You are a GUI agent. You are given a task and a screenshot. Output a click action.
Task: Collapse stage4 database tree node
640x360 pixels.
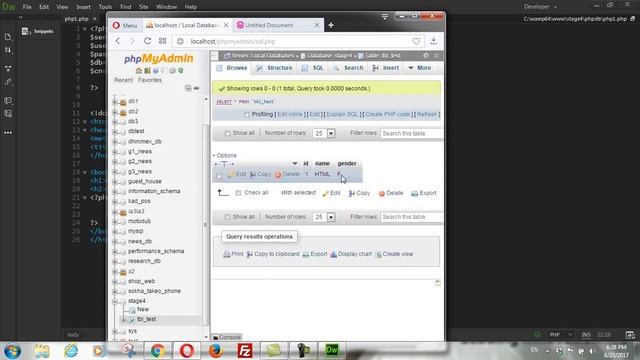115,301
